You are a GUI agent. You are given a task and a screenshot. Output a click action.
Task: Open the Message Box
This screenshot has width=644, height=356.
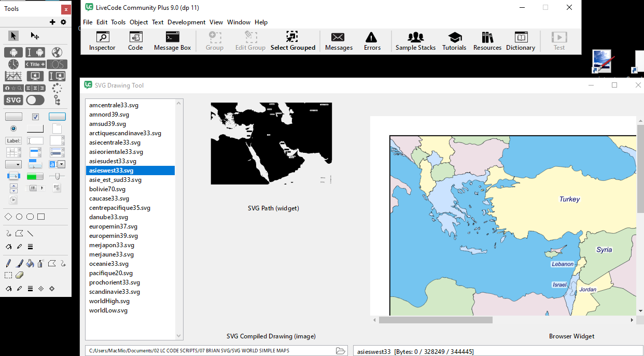click(172, 41)
